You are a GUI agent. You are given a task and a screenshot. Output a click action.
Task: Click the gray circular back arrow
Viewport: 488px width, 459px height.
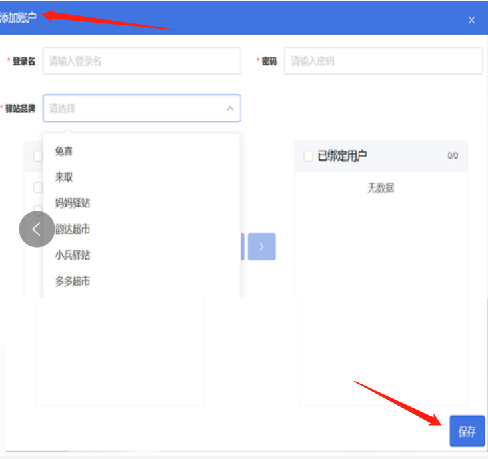click(37, 229)
